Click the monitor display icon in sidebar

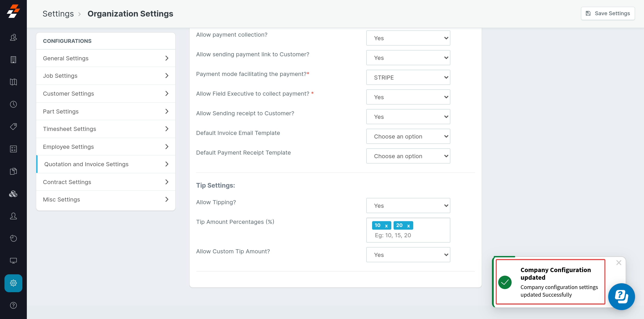[x=13, y=260]
